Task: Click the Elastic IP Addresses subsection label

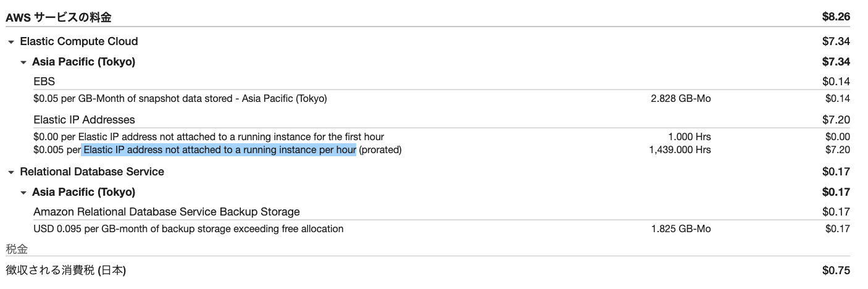Action: pos(84,120)
